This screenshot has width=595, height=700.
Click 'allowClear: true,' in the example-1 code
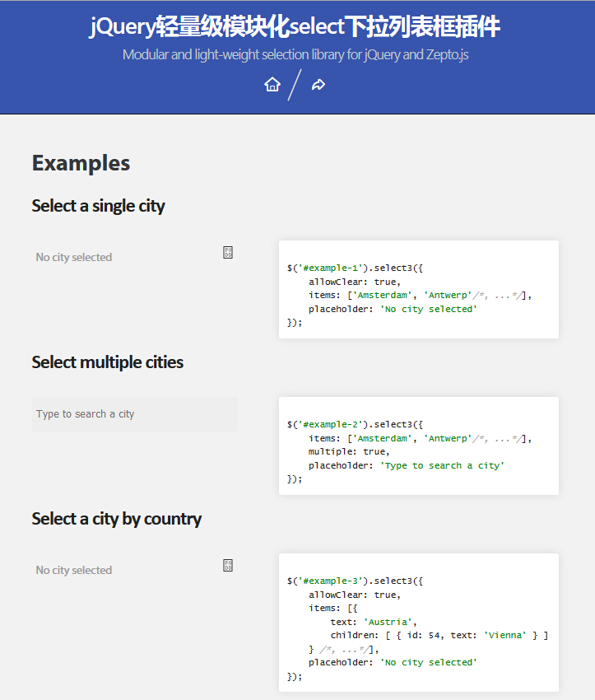click(355, 282)
